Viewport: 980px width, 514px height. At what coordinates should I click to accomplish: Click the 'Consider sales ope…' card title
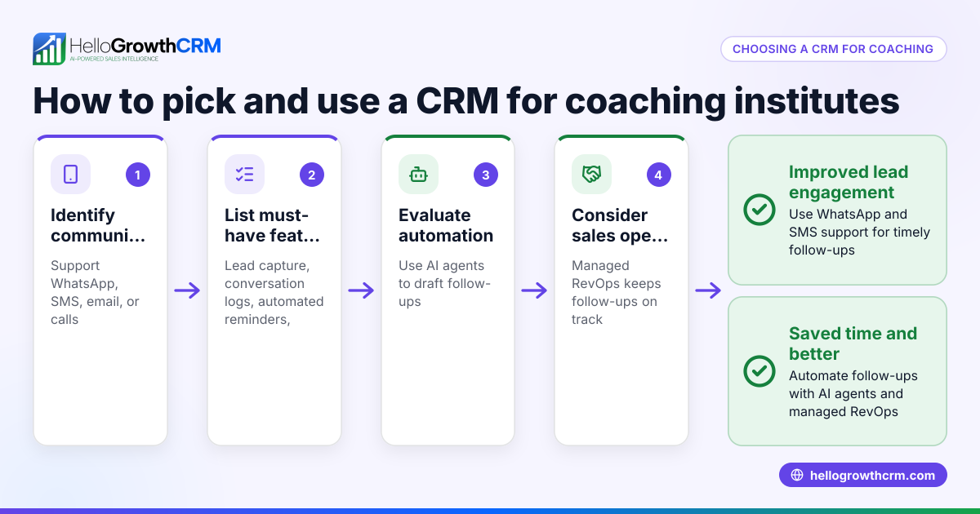click(x=620, y=225)
